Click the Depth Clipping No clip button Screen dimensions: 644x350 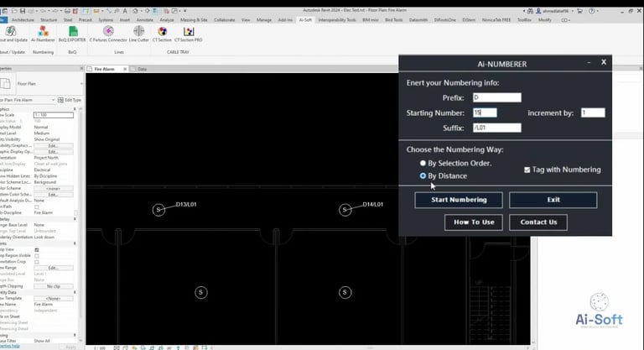click(x=54, y=286)
